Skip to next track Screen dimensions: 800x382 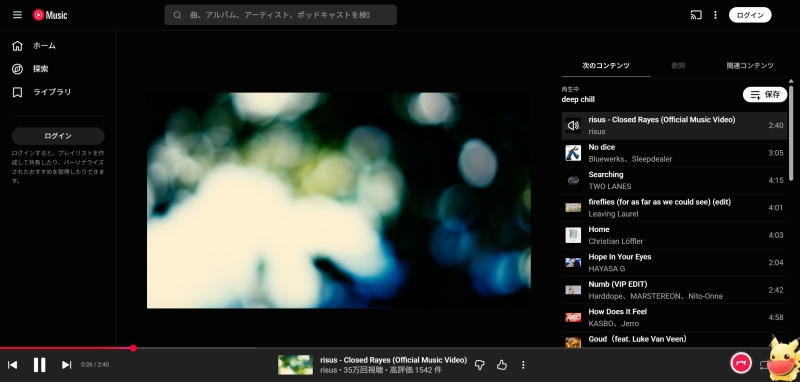66,365
